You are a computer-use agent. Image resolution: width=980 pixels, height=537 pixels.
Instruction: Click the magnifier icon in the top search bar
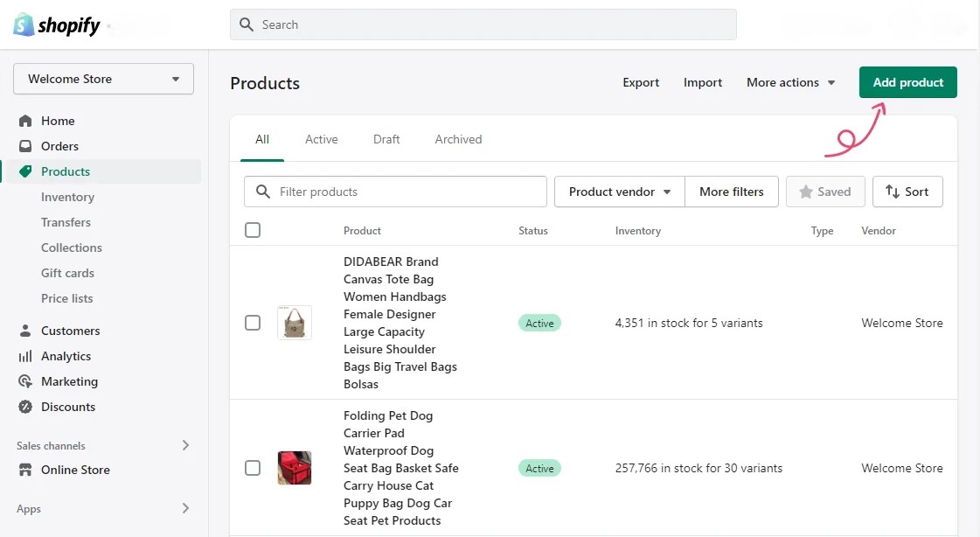pos(247,24)
